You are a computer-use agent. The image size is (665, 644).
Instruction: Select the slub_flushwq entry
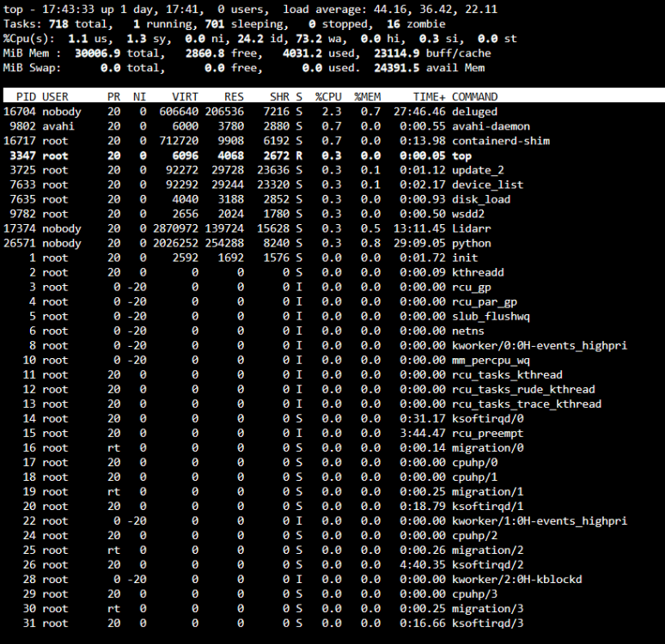pos(491,316)
